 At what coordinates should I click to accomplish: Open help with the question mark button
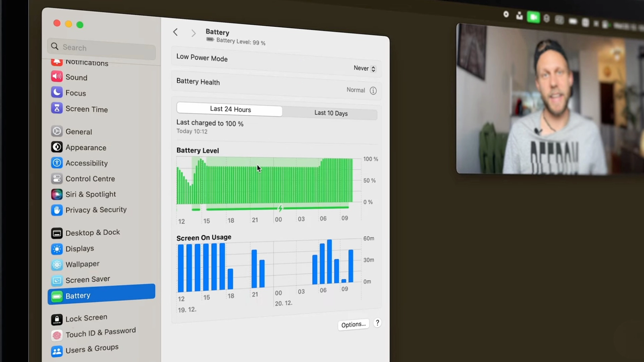tap(378, 323)
